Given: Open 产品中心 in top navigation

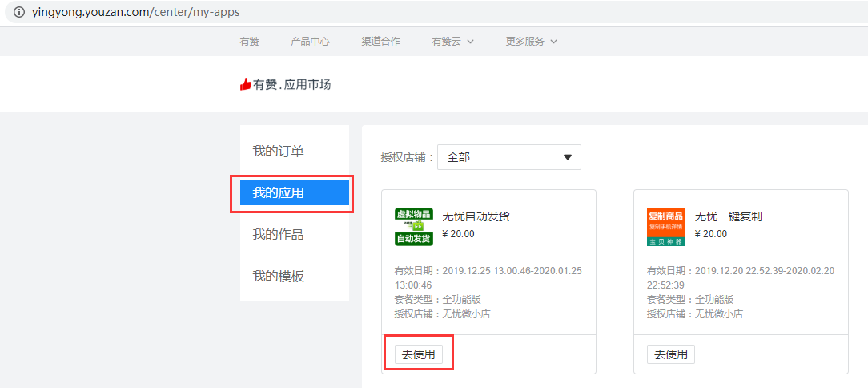Looking at the screenshot, I should pyautogui.click(x=310, y=42).
